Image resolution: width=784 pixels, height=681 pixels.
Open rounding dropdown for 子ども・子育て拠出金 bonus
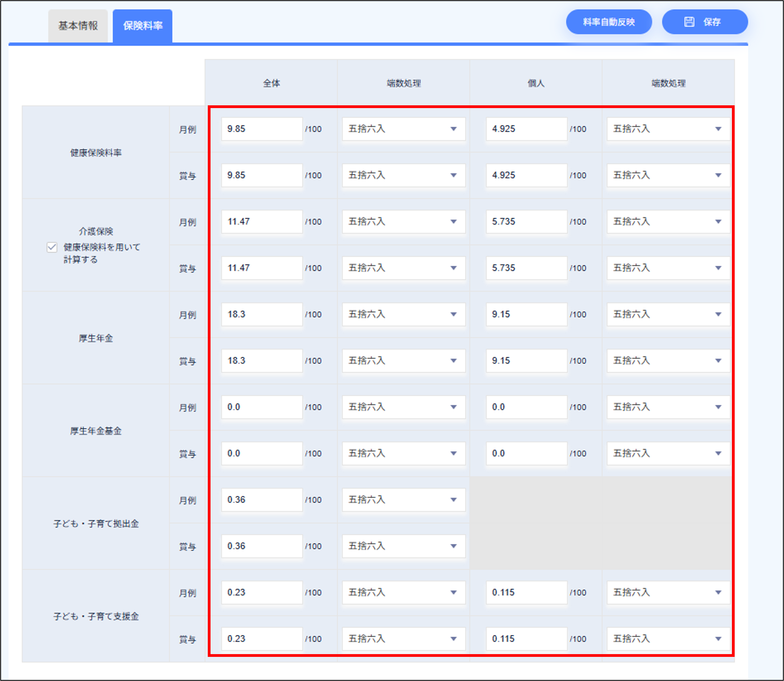tap(404, 546)
